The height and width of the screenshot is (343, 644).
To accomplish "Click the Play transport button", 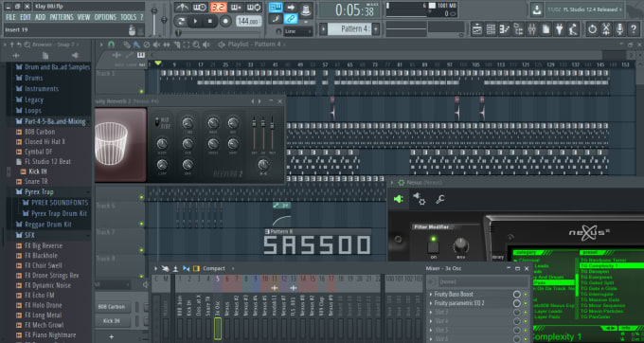I will [195, 21].
